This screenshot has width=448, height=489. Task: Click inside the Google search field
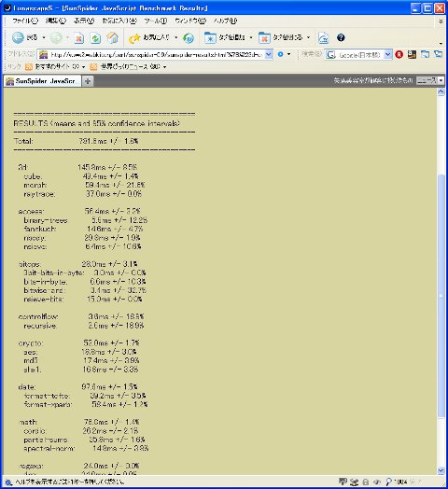[359, 55]
